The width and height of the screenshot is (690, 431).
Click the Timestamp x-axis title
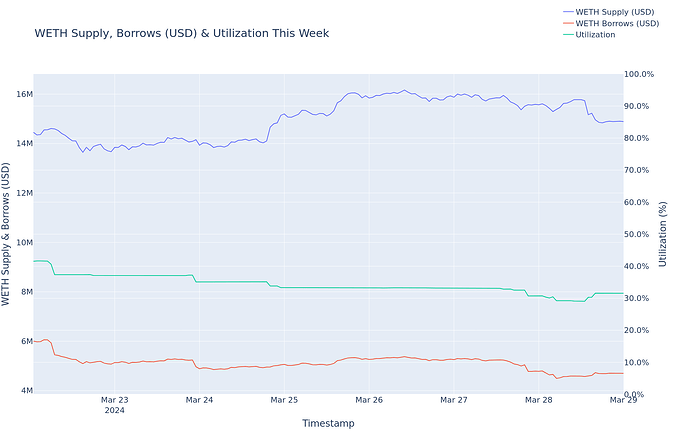[328, 423]
